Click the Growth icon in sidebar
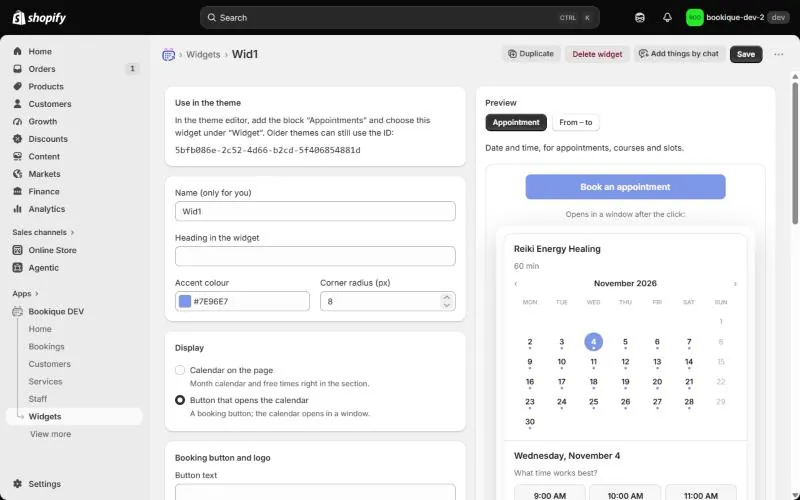 point(18,121)
